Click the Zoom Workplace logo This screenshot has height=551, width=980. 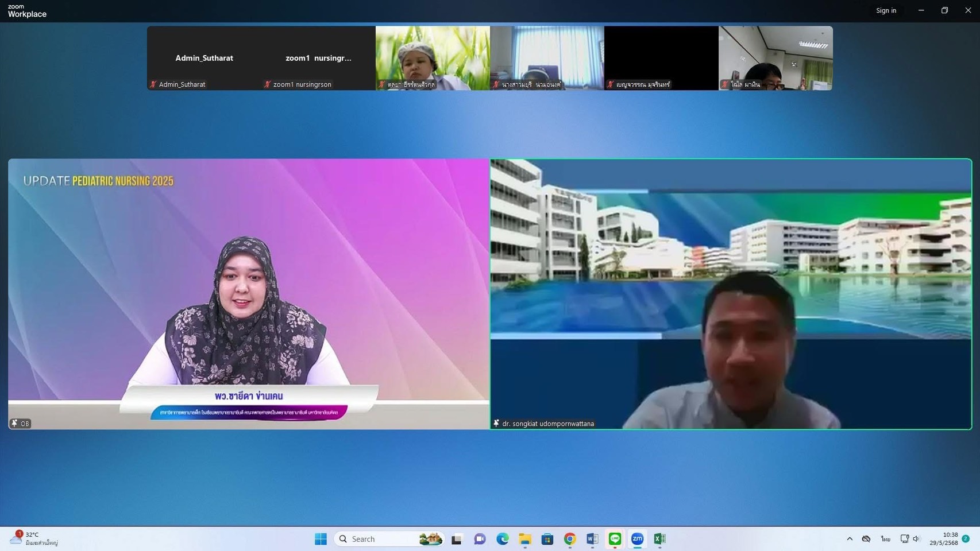27,11
